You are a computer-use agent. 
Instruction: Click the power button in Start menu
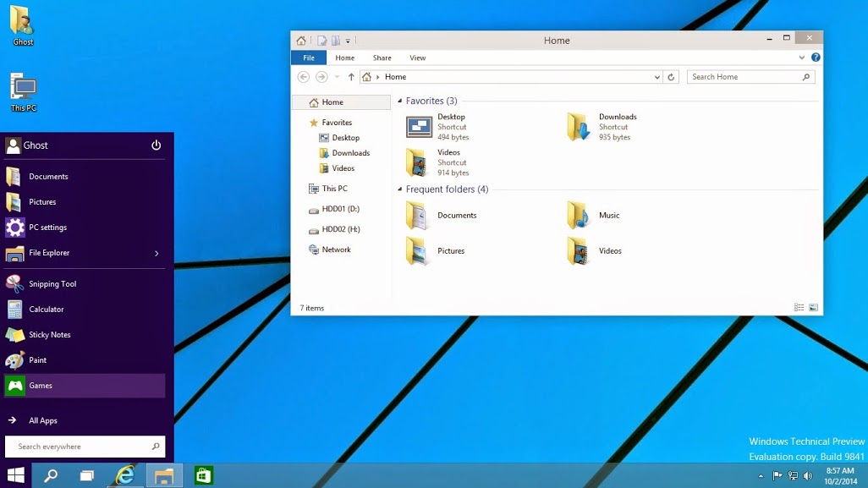157,145
